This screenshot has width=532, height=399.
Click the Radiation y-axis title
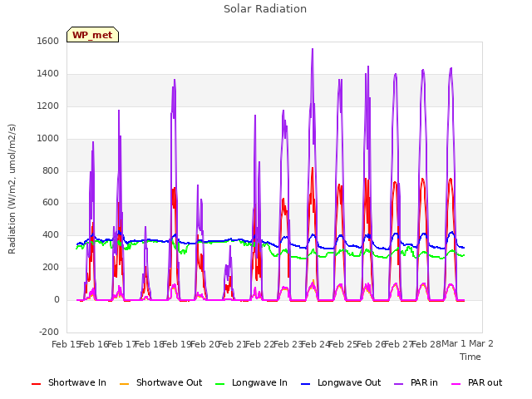click(12, 189)
